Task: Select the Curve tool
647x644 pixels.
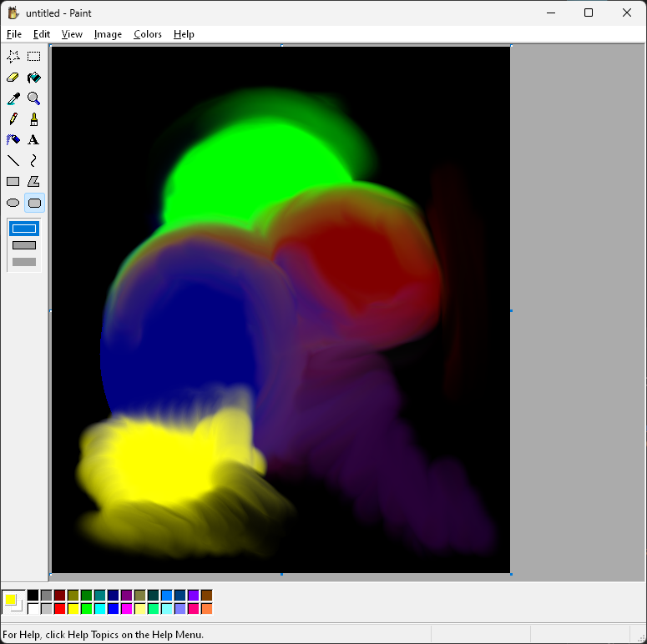Action: (x=34, y=160)
